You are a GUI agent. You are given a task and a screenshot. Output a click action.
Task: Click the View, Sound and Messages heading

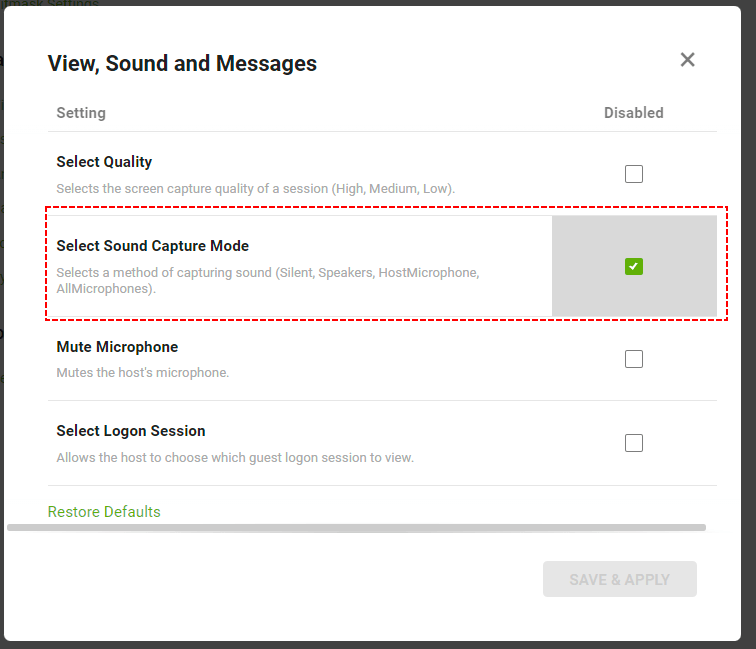(182, 64)
